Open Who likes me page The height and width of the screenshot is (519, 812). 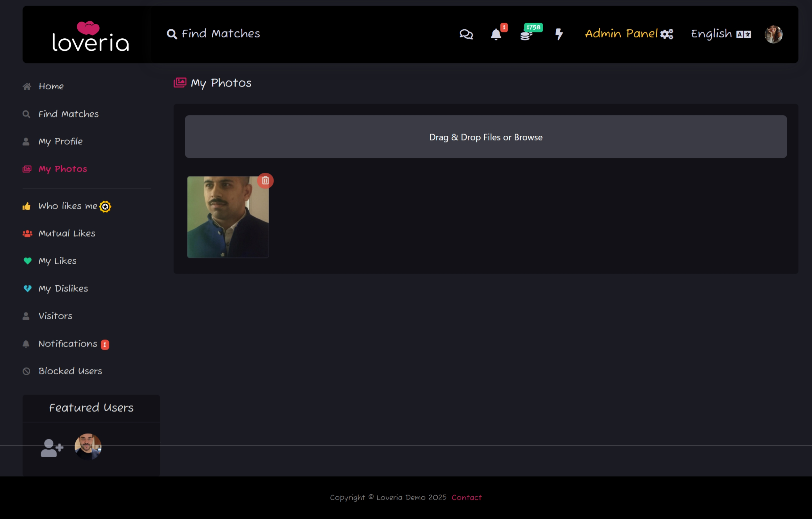[x=68, y=206]
